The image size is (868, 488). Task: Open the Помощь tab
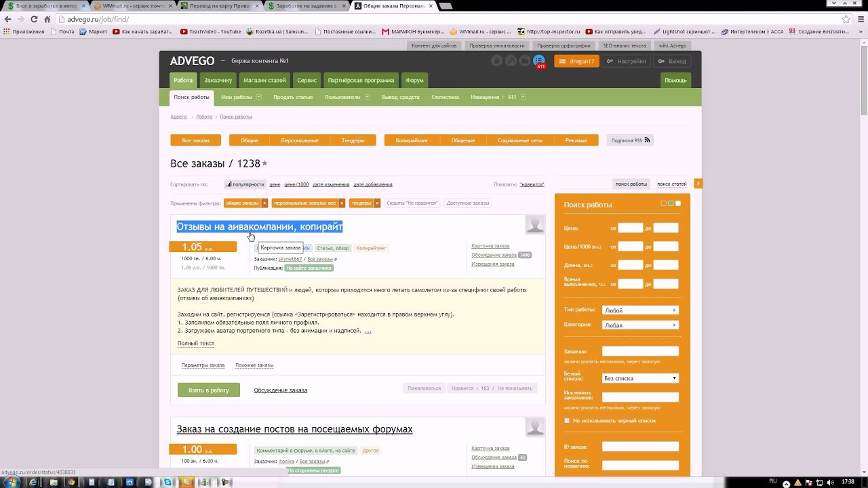(x=675, y=80)
